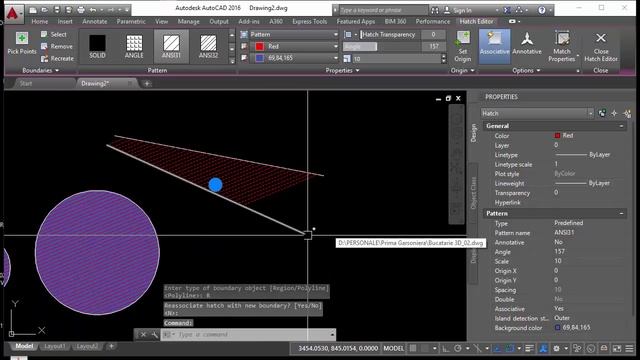Expand the Origin panel

point(462,71)
